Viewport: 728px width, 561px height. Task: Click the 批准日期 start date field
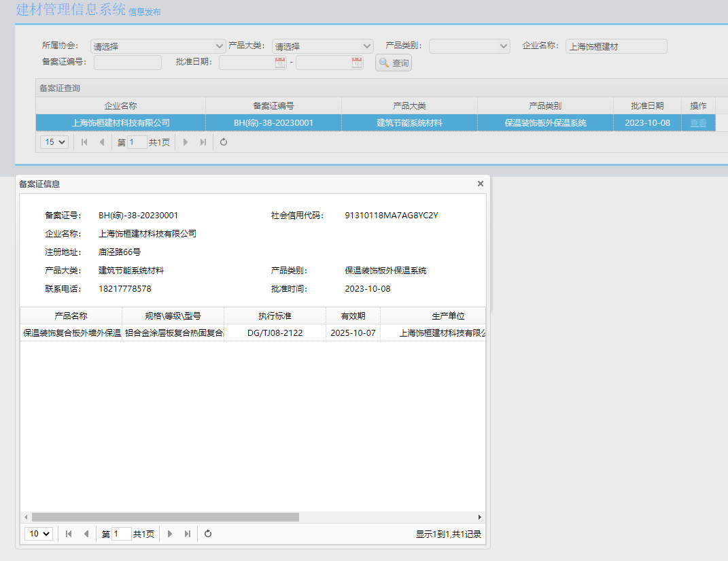[253, 63]
